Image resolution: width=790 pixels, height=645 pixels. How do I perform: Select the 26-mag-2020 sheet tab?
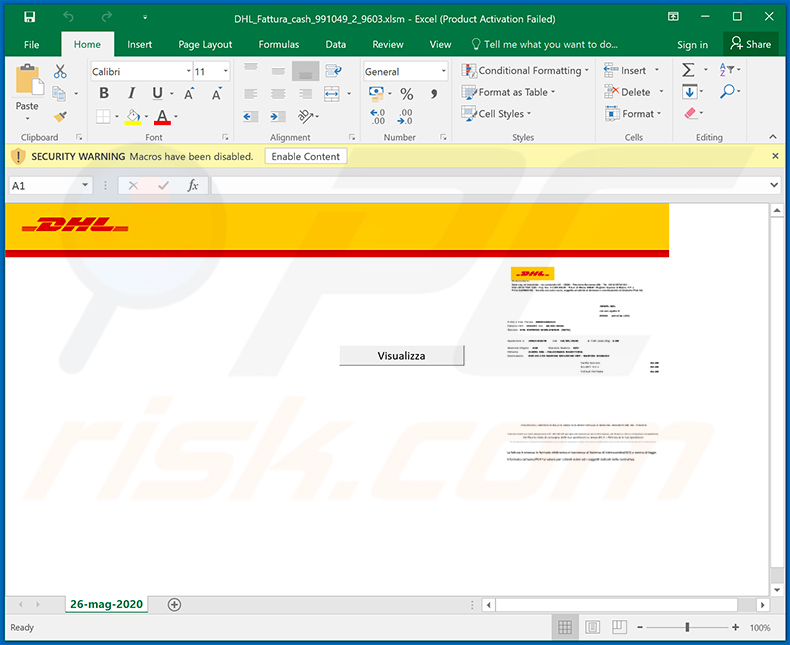click(x=106, y=604)
